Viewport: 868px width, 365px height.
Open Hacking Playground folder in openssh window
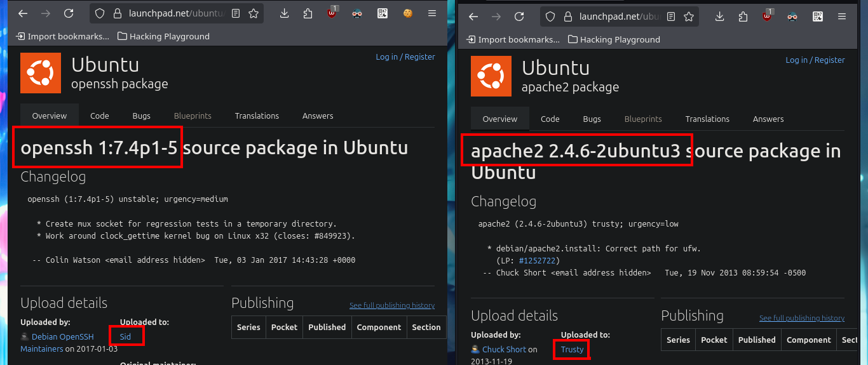tap(163, 36)
